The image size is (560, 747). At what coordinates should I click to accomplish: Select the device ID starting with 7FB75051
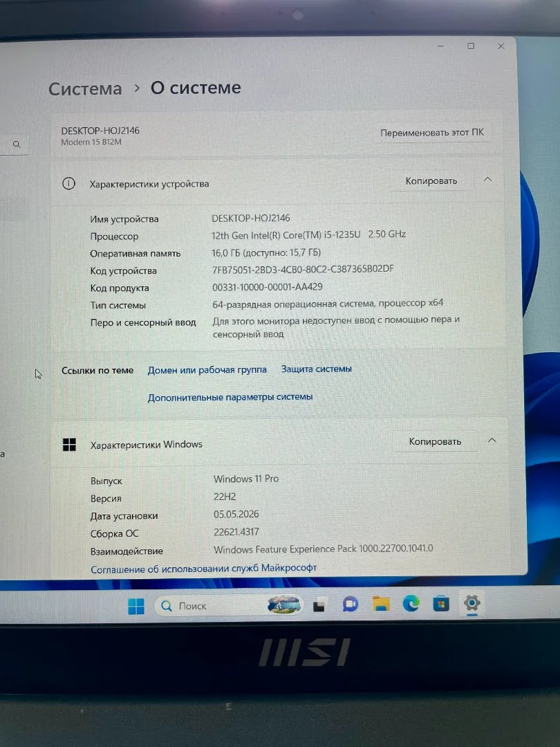point(303,269)
